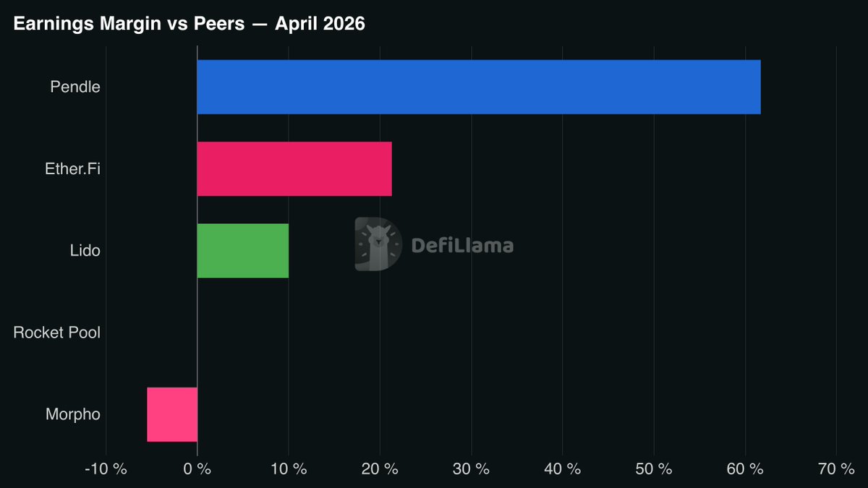The height and width of the screenshot is (488, 868).
Task: Click the Morpho category label
Action: tap(73, 414)
